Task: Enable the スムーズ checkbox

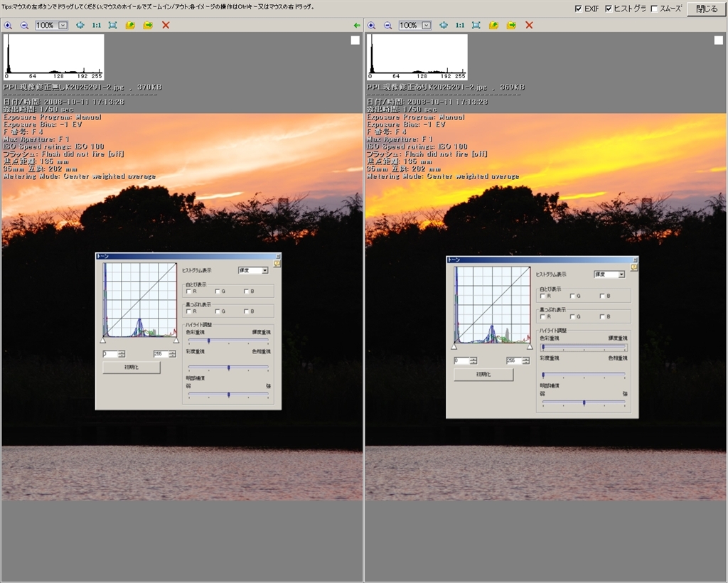Action: coord(655,9)
